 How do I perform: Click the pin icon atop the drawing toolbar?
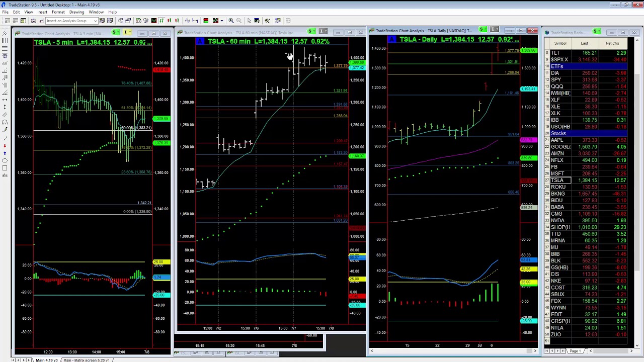[x=5, y=33]
